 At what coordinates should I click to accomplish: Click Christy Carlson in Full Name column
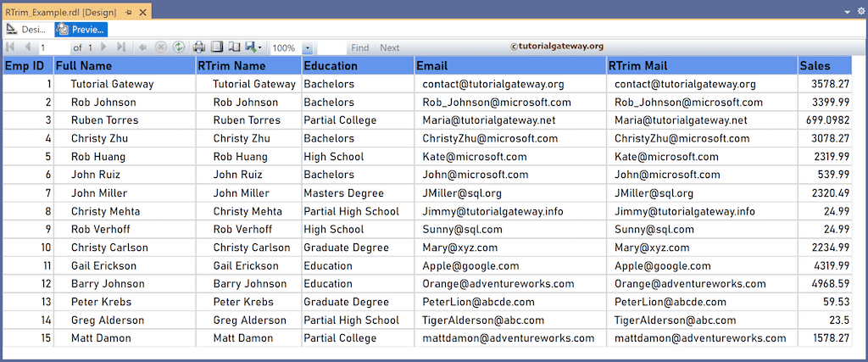[109, 248]
